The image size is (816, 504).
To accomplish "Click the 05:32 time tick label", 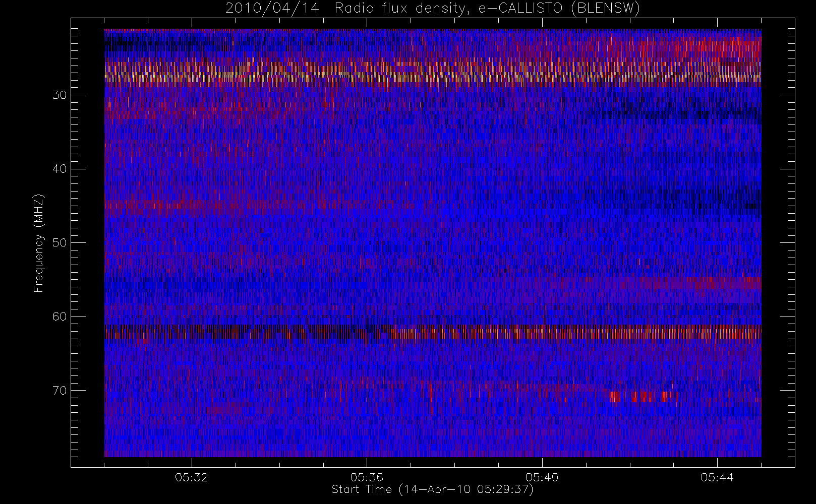I will click(x=192, y=477).
